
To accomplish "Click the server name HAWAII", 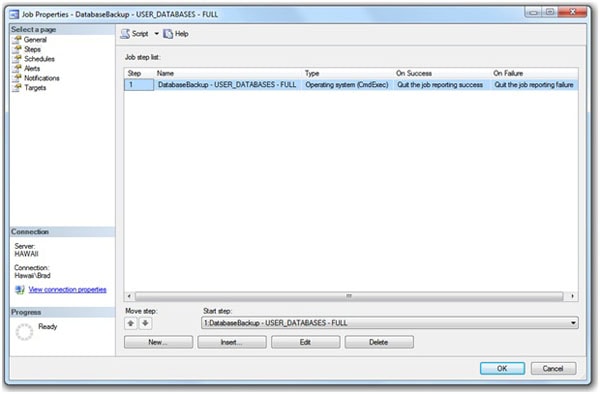I will coord(26,254).
